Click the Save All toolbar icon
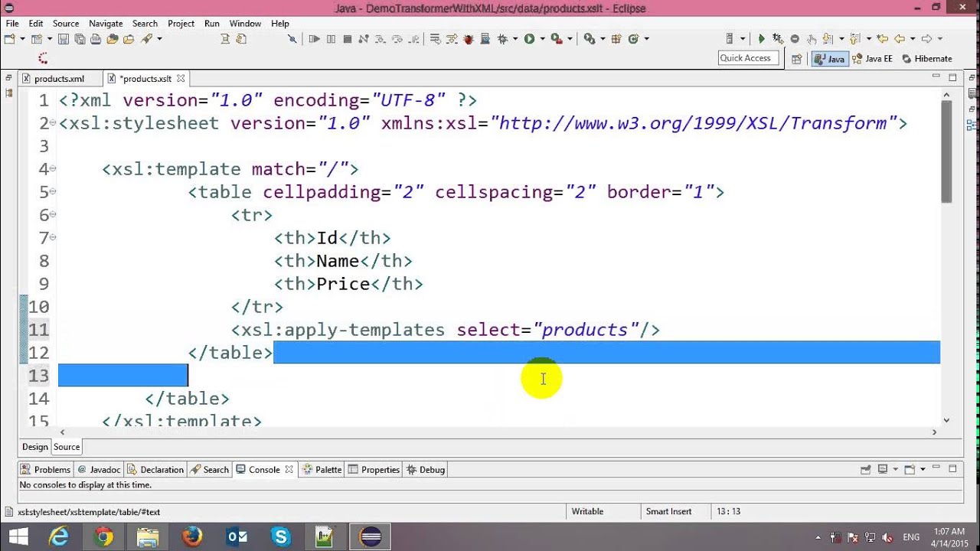980x551 pixels. click(79, 38)
